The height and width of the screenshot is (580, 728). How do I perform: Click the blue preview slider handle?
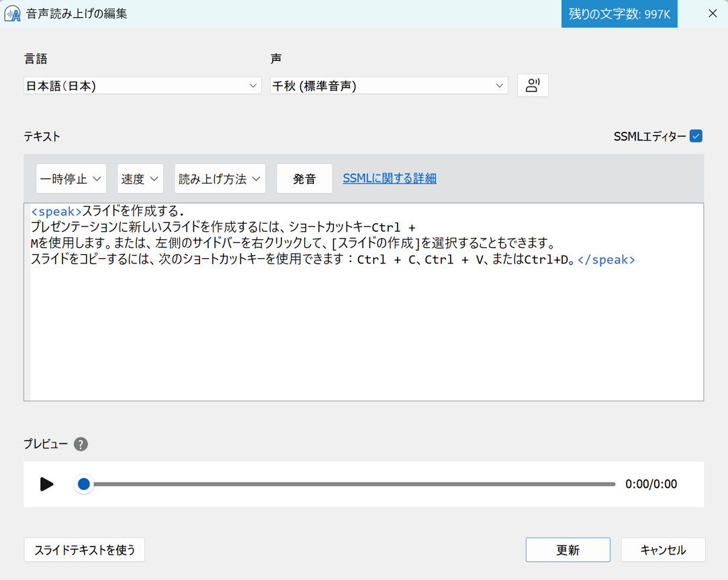83,484
